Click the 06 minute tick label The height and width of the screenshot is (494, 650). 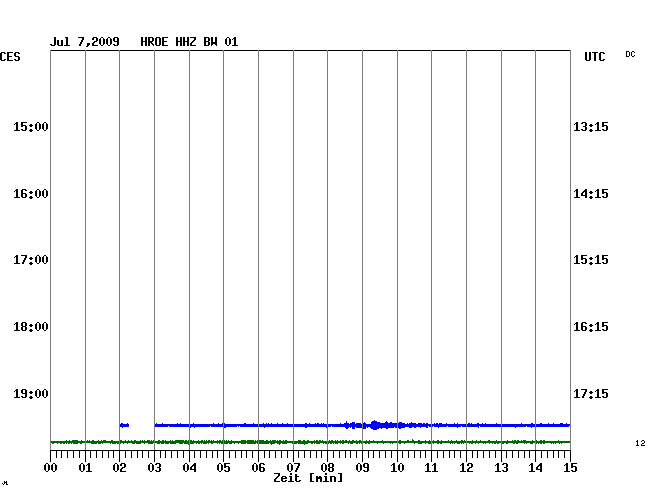258,468
